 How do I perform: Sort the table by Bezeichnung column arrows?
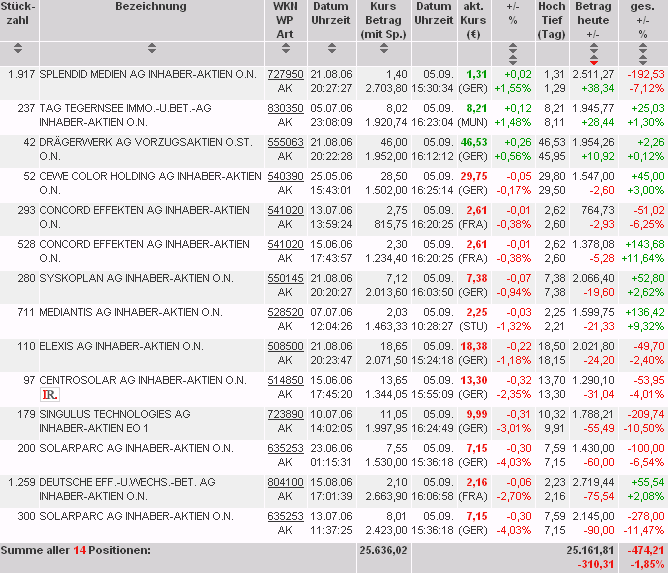152,48
